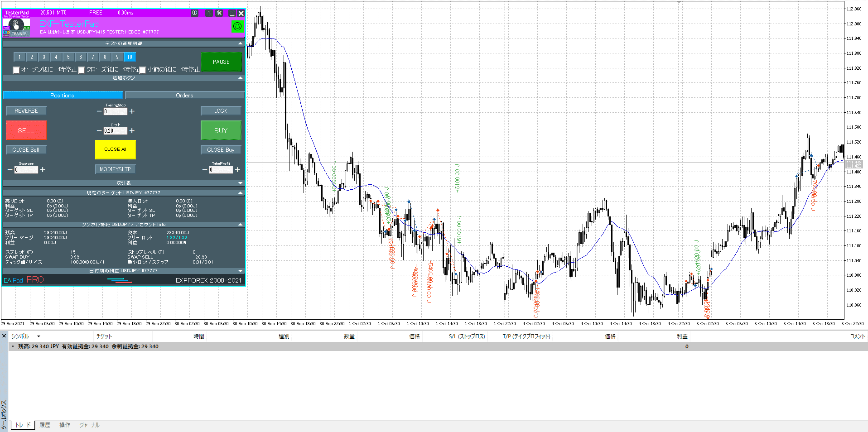The image size is (868, 432).
Task: Enable pause after close checkbox
Action: [82, 70]
